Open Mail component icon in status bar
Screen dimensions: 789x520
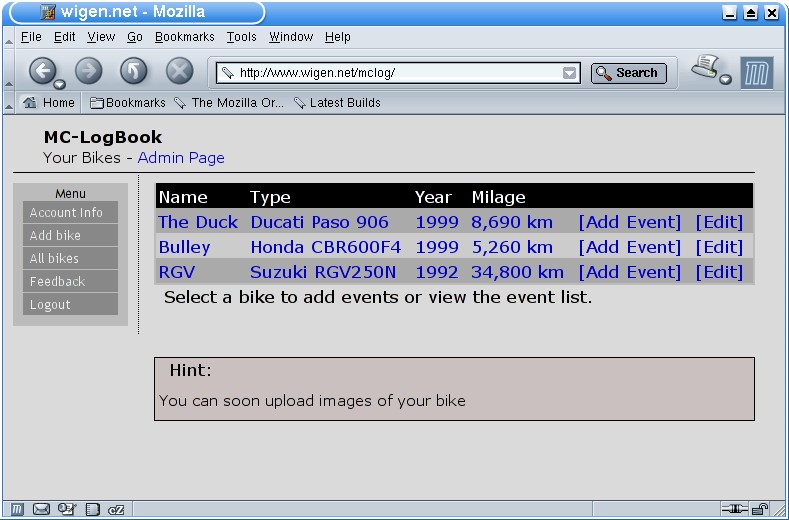click(41, 509)
